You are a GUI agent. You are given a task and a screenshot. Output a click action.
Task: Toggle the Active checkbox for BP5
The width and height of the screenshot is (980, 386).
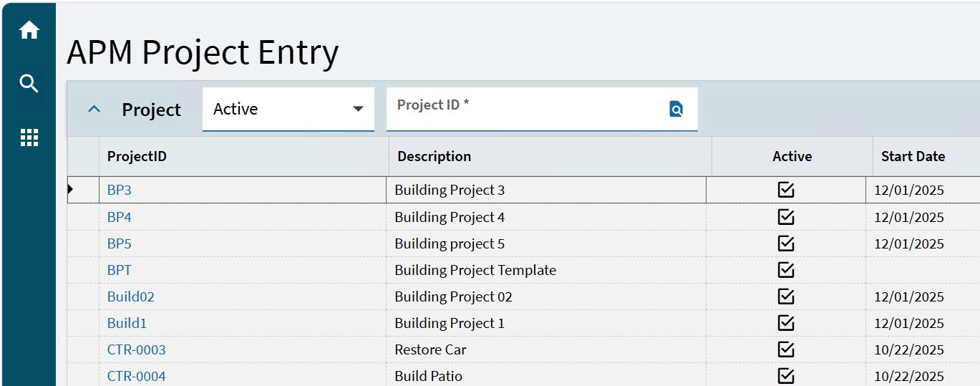click(786, 243)
